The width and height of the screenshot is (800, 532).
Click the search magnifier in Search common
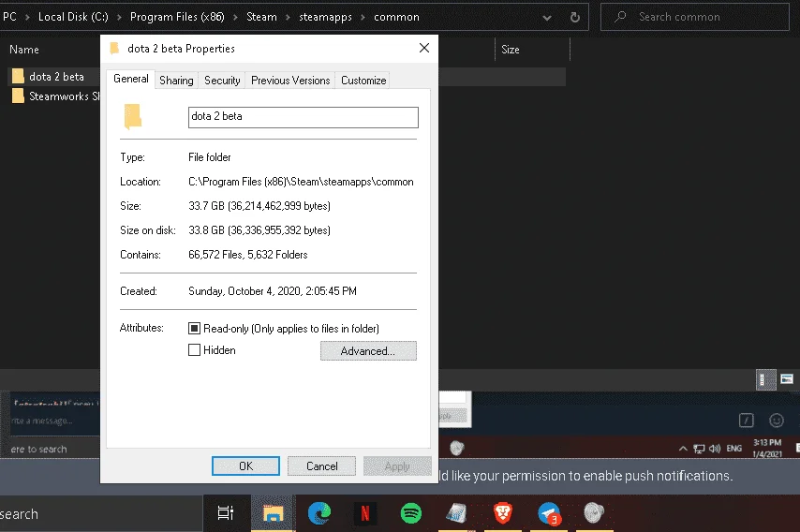coord(620,17)
